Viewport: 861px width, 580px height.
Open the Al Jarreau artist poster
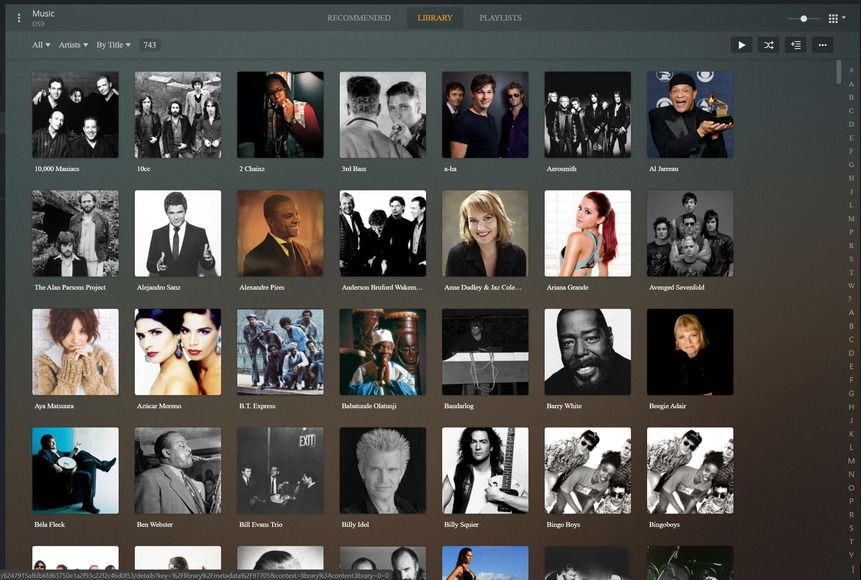coord(690,115)
